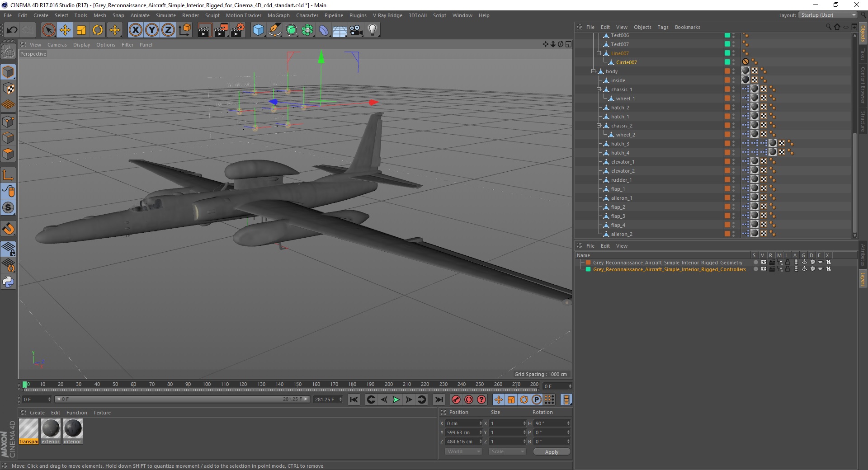Select the Live Selection tool

coord(48,30)
